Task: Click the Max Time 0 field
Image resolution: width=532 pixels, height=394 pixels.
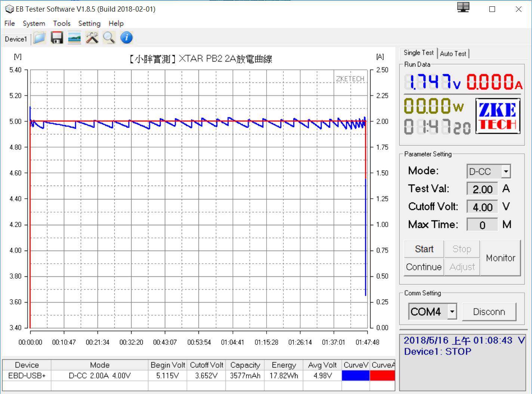Action: pos(482,225)
